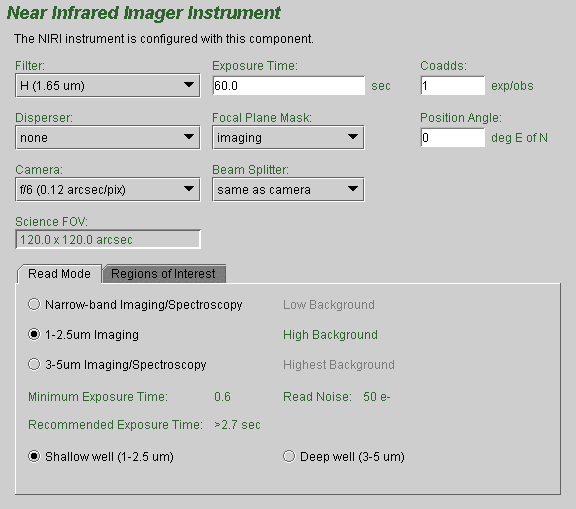Click the Beam Splitter dropdown arrow icon
The image size is (576, 509).
click(353, 189)
